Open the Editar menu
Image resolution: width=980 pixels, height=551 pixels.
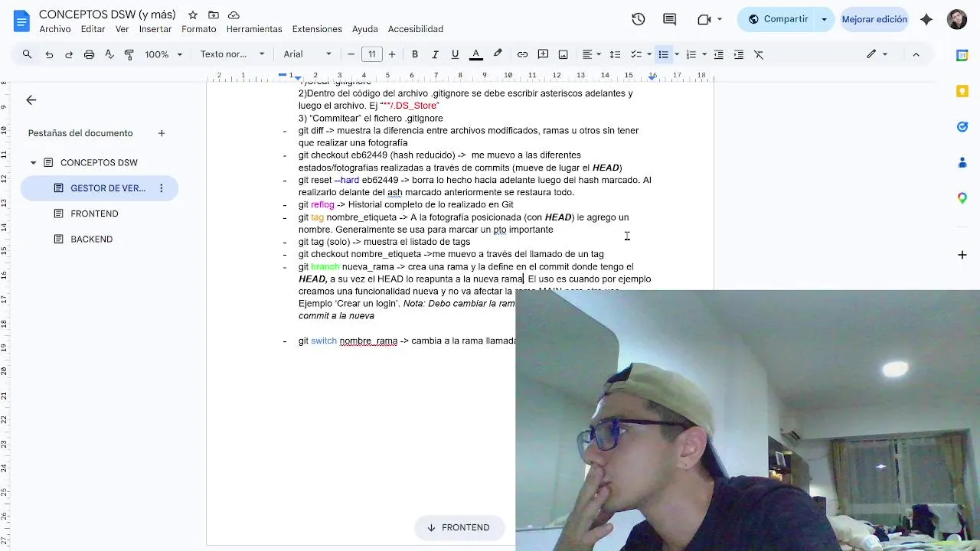pos(93,29)
